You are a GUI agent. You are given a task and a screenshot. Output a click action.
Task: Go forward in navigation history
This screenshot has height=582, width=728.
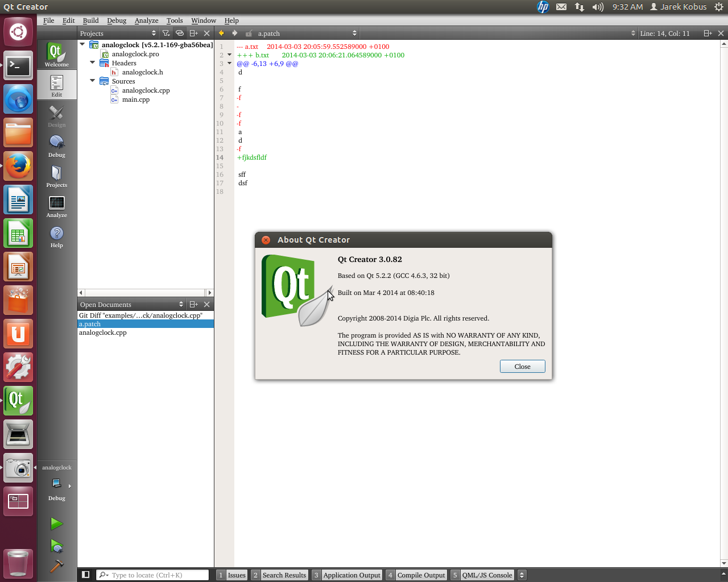tap(234, 33)
